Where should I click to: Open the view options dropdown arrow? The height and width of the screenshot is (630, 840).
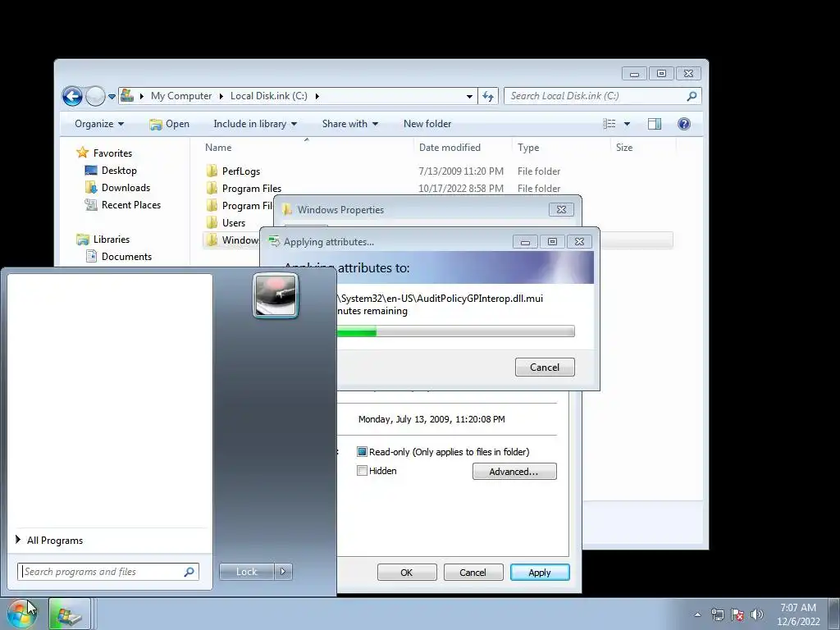(627, 124)
